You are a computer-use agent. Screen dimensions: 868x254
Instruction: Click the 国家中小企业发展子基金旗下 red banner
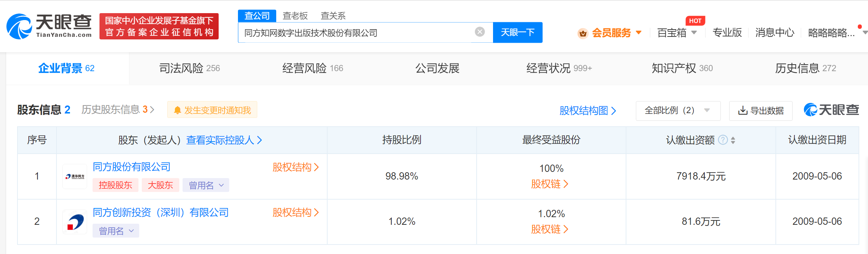pyautogui.click(x=159, y=26)
